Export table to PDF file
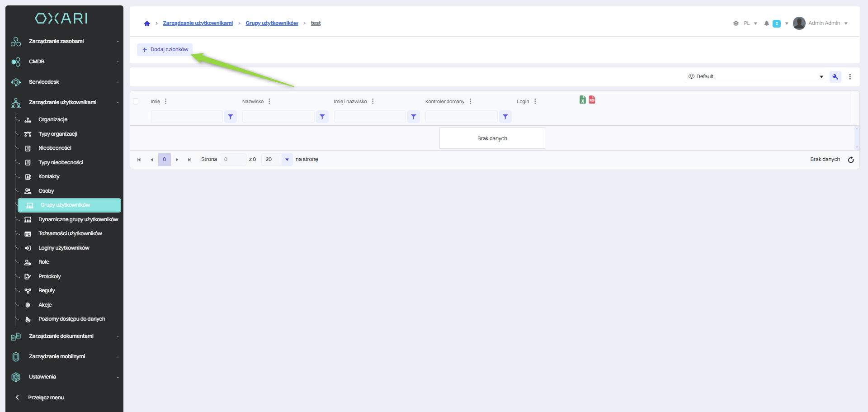Screen dimensions: 868x412 592,100
